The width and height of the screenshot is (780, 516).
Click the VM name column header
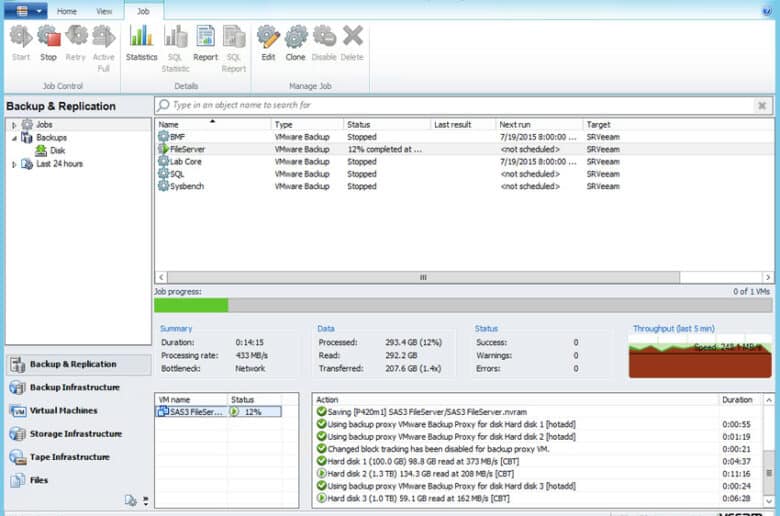192,400
